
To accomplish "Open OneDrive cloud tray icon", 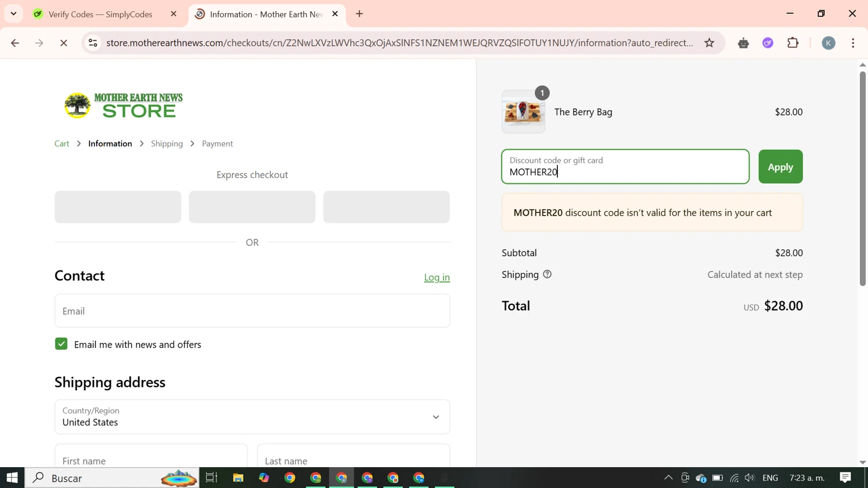I will 701,478.
